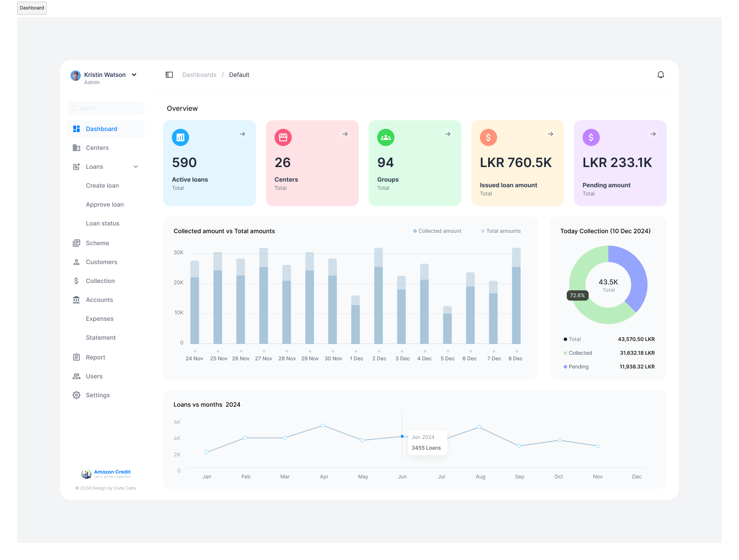The height and width of the screenshot is (560, 739).
Task: Open Active loans via its arrow button
Action: click(x=242, y=134)
